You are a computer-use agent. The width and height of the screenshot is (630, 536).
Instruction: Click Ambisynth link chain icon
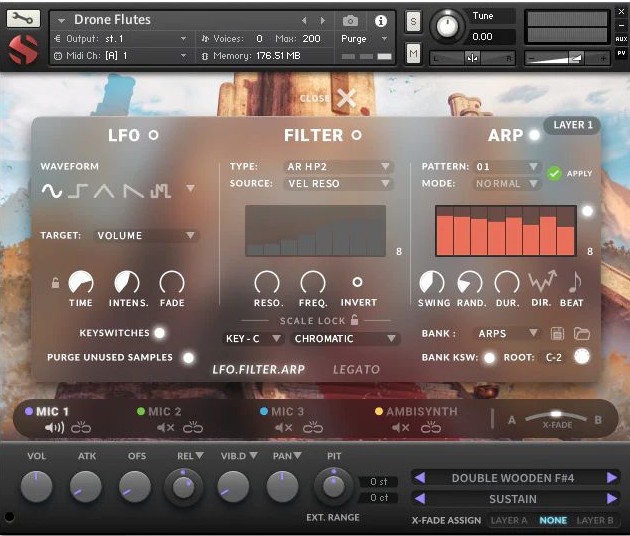coord(431,427)
